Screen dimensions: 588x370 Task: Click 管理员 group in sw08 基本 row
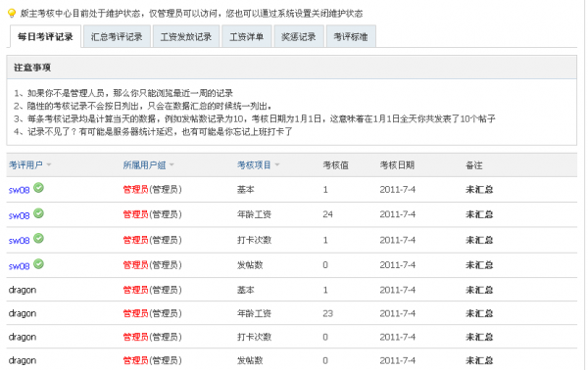tap(136, 190)
